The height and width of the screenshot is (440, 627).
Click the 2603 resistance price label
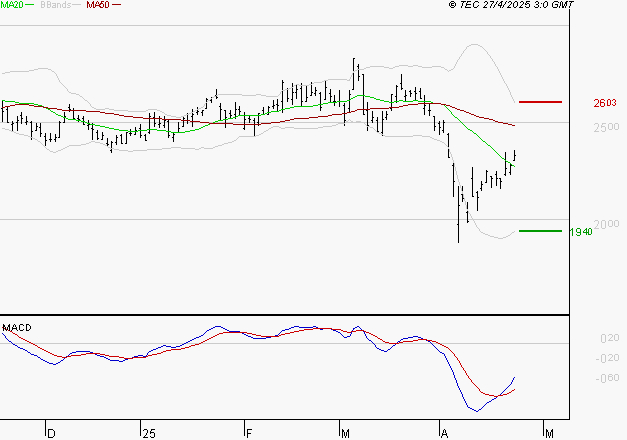click(x=603, y=103)
